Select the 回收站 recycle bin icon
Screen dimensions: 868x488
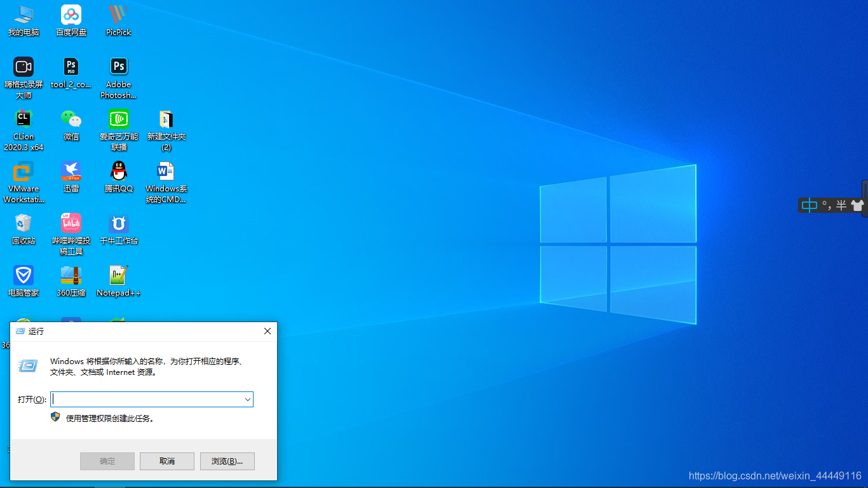24,229
